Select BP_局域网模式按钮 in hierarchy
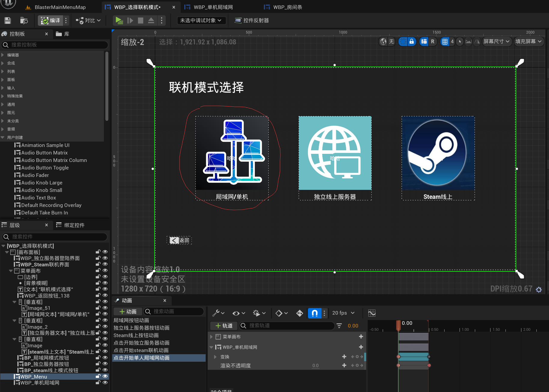 47,358
